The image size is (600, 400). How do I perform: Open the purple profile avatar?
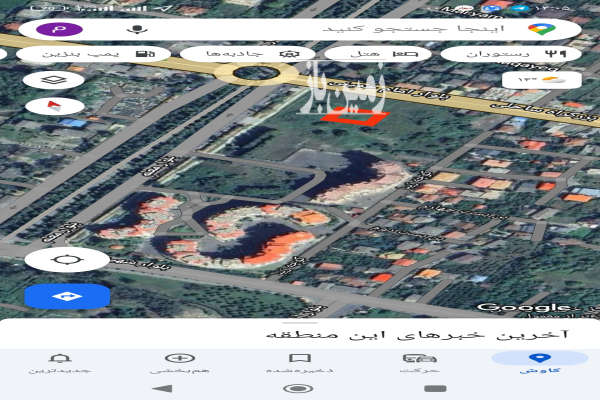59,29
